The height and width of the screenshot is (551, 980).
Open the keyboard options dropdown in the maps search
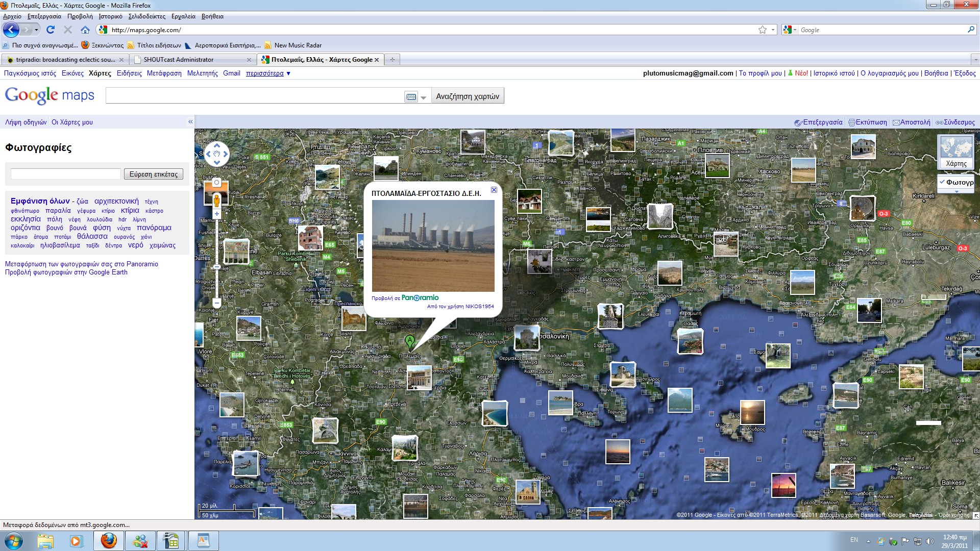pos(423,97)
